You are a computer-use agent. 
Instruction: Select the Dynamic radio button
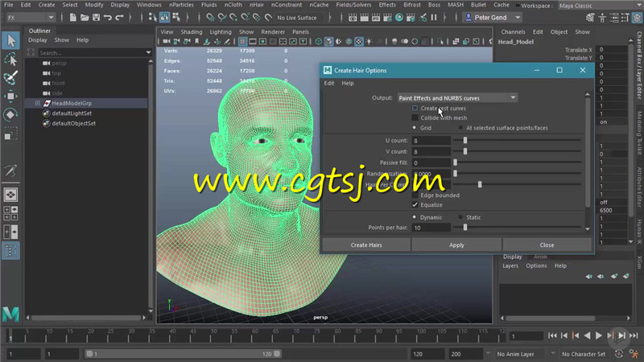click(x=414, y=217)
